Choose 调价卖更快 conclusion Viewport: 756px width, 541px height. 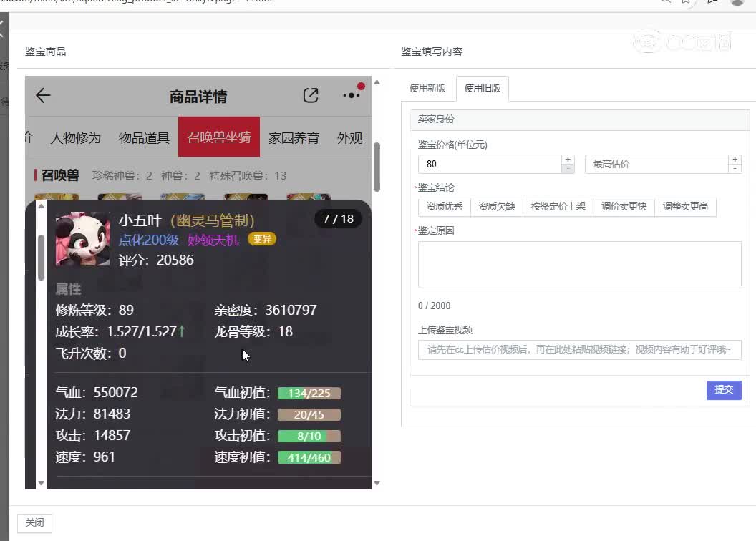tap(624, 207)
